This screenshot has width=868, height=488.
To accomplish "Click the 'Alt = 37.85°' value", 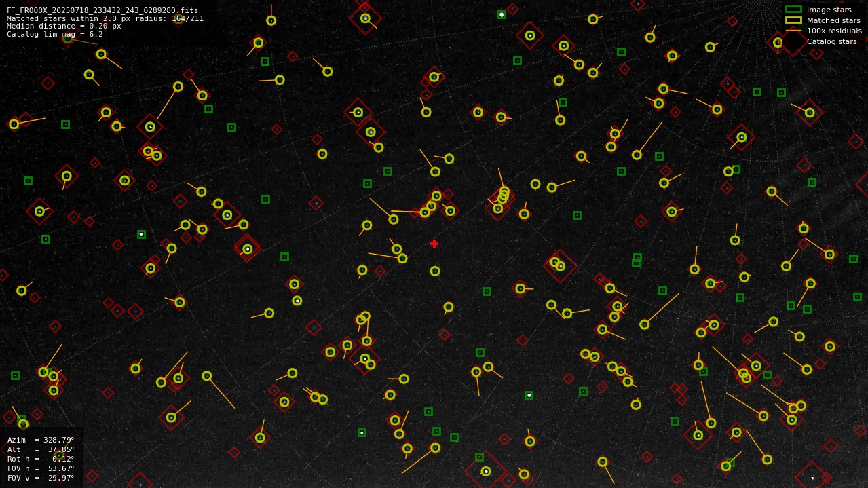I will pyautogui.click(x=41, y=449).
